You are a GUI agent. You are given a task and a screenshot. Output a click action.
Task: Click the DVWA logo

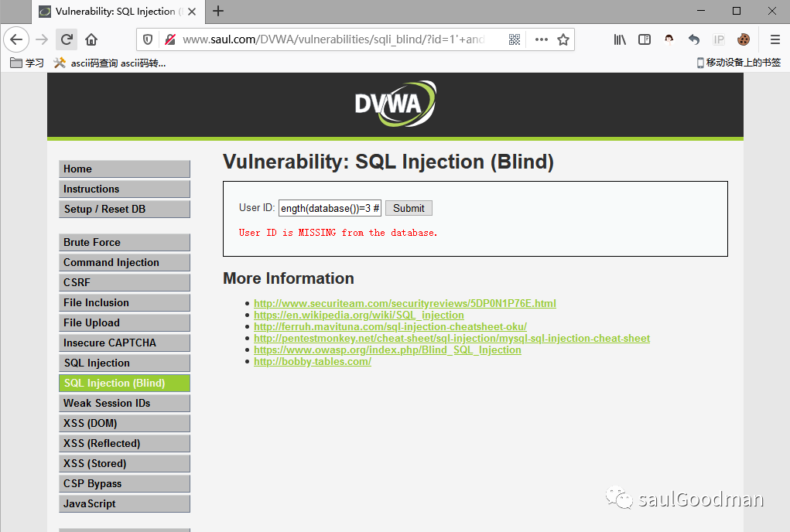[395, 104]
